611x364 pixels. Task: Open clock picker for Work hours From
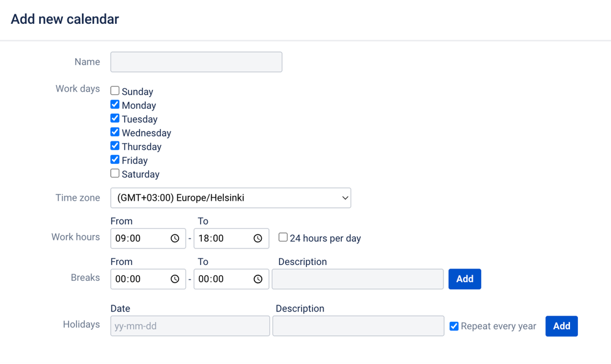point(175,239)
